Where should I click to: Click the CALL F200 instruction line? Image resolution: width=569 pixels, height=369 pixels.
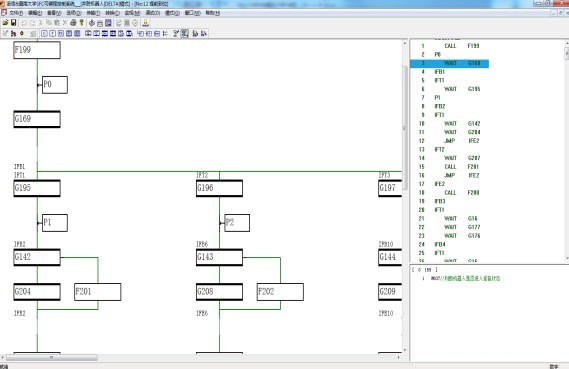tap(462, 193)
